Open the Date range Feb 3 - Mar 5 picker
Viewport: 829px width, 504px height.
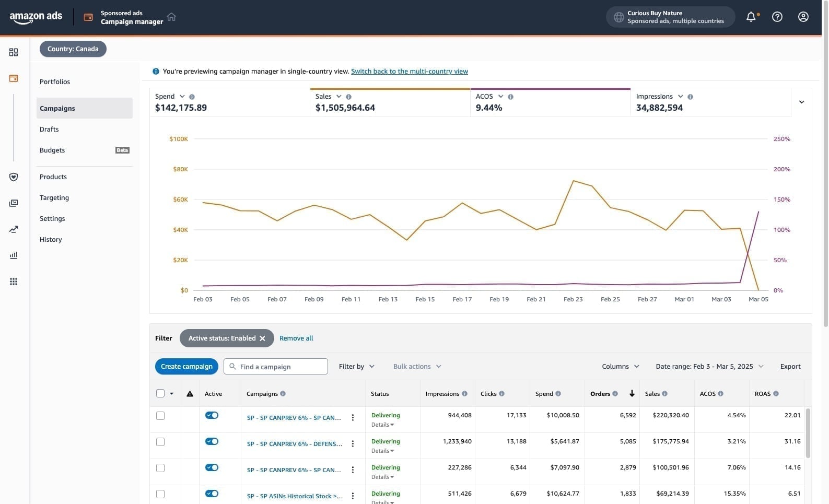(709, 367)
